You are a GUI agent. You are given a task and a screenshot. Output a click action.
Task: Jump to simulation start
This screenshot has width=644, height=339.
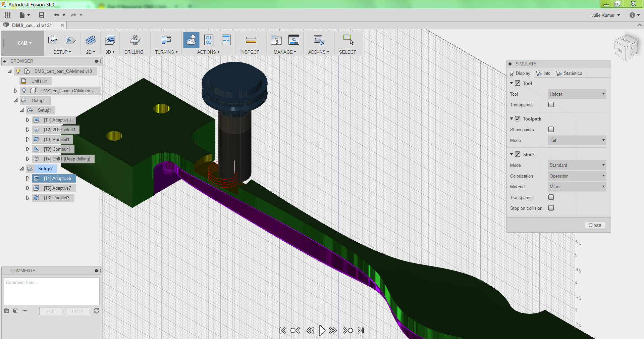pos(282,331)
